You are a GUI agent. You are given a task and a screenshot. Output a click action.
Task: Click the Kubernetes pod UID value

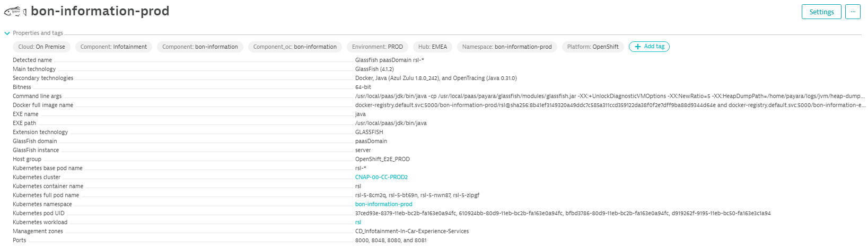tap(563, 213)
